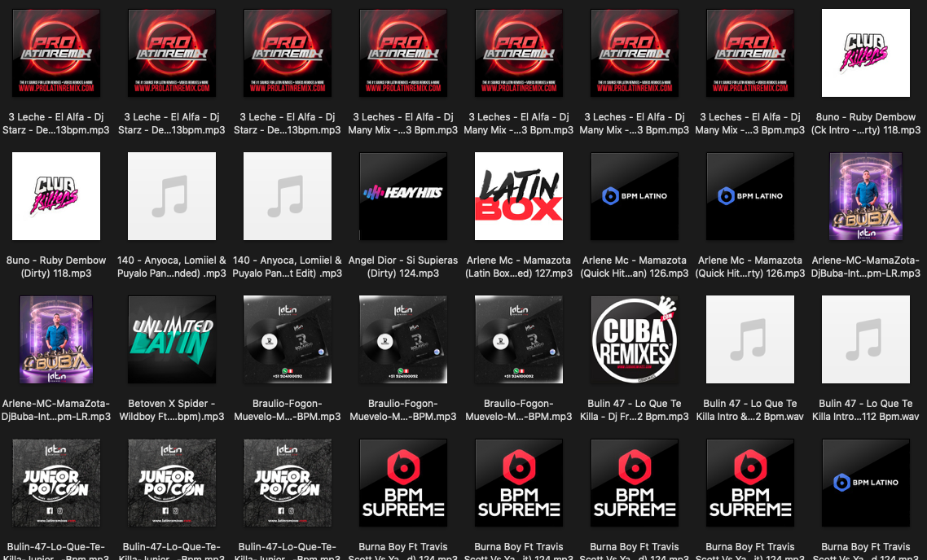The width and height of the screenshot is (927, 560).
Task: Click the DJ Buba cover next to Unlimited Latin
Action: [56, 339]
